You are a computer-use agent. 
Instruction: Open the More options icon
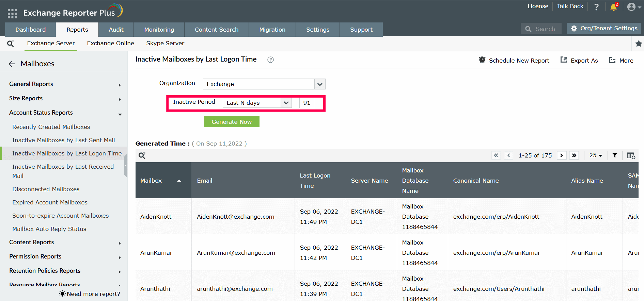point(612,60)
